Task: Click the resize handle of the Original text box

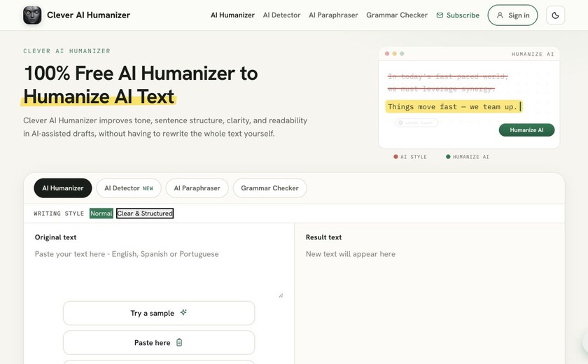Action: pos(281,295)
